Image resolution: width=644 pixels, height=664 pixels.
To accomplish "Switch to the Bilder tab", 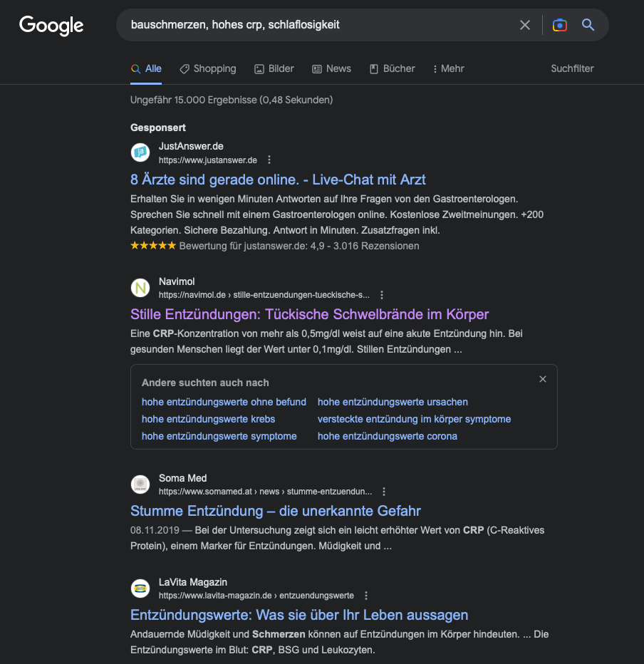I will click(x=274, y=68).
